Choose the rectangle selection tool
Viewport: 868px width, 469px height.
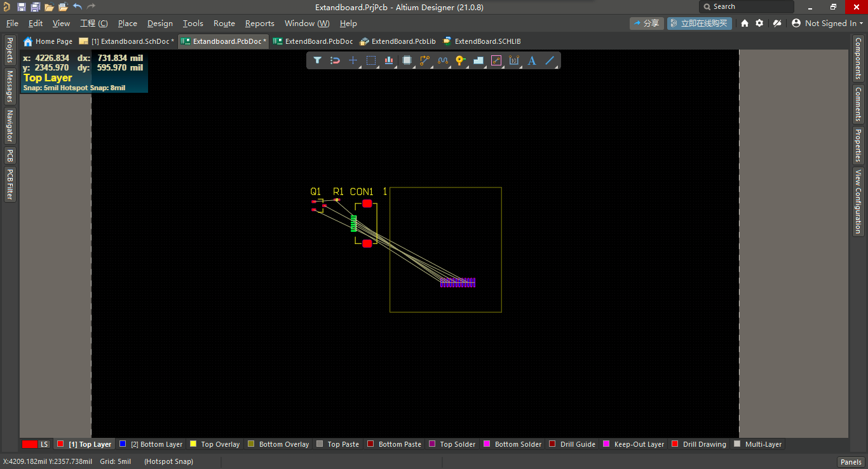click(371, 60)
